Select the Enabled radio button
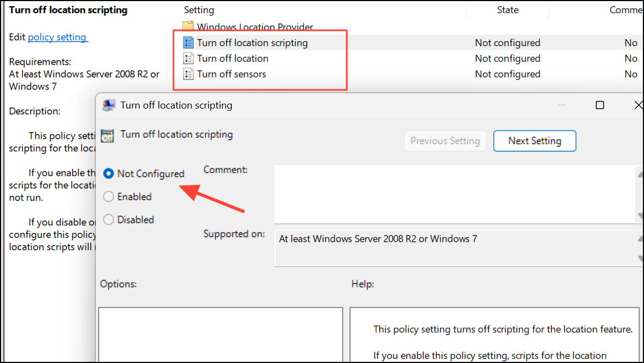Screen dimensions: 644x363 108,196
